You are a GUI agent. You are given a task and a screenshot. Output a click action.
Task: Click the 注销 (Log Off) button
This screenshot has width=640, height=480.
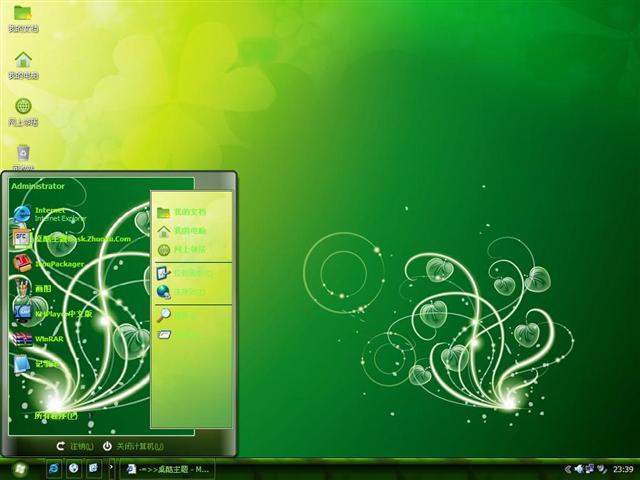click(x=75, y=446)
